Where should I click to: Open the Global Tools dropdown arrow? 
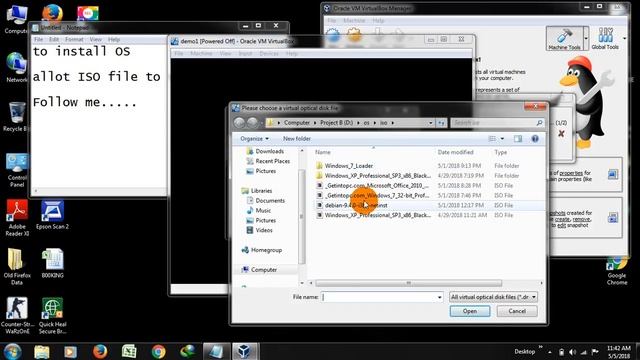624,38
